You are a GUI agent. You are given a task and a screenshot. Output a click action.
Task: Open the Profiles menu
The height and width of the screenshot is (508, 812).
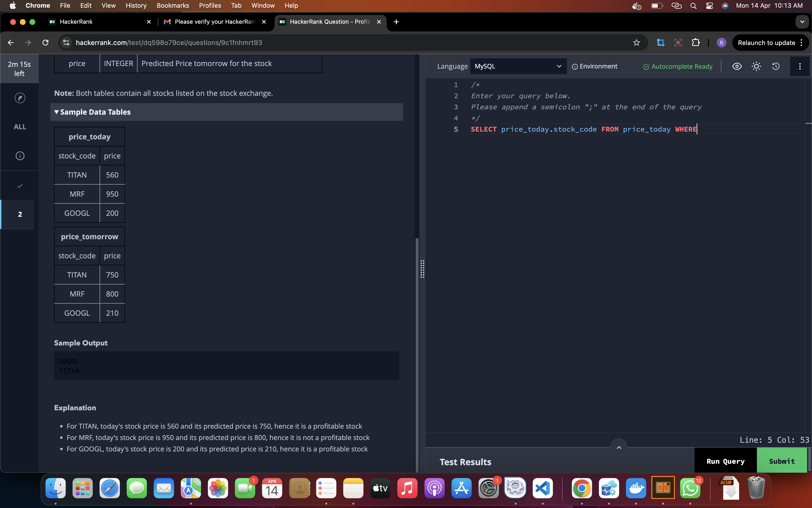click(210, 5)
